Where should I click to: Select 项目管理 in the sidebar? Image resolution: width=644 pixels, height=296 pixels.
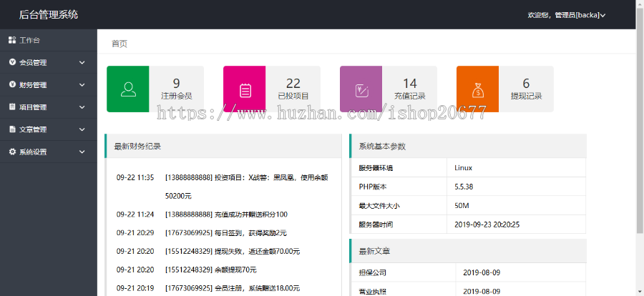49,107
